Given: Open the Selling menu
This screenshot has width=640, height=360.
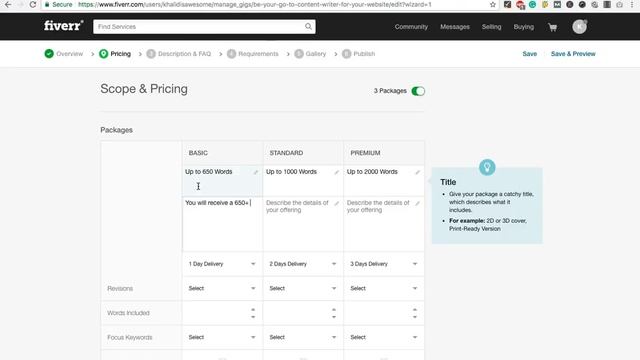Looking at the screenshot, I should pos(491,27).
